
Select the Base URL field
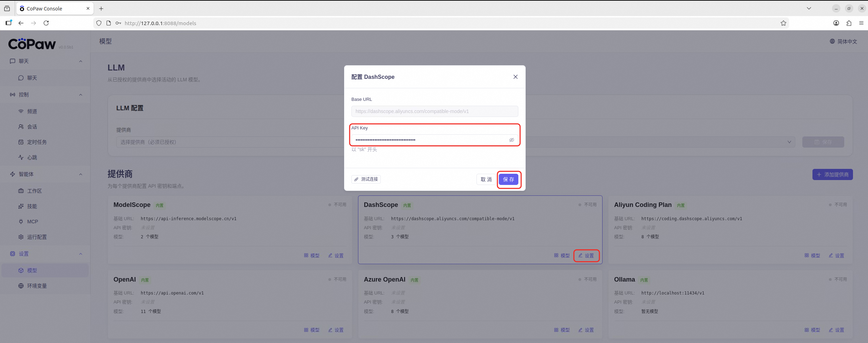coord(435,111)
